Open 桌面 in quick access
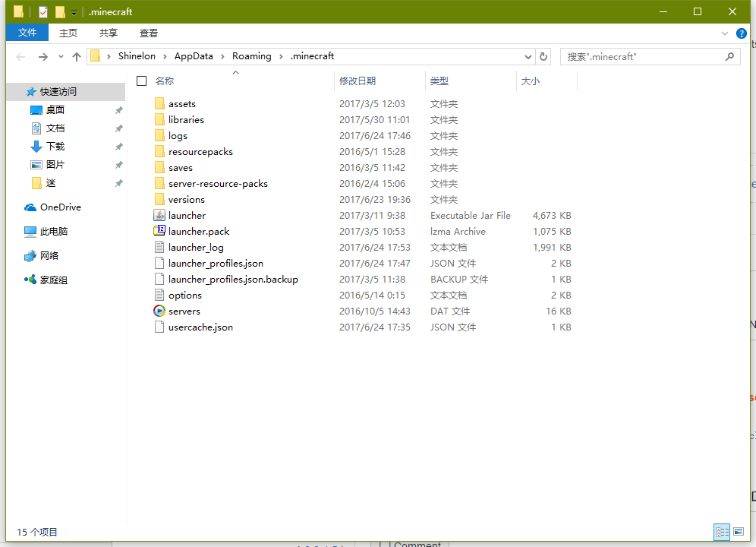The width and height of the screenshot is (756, 547). pos(55,110)
